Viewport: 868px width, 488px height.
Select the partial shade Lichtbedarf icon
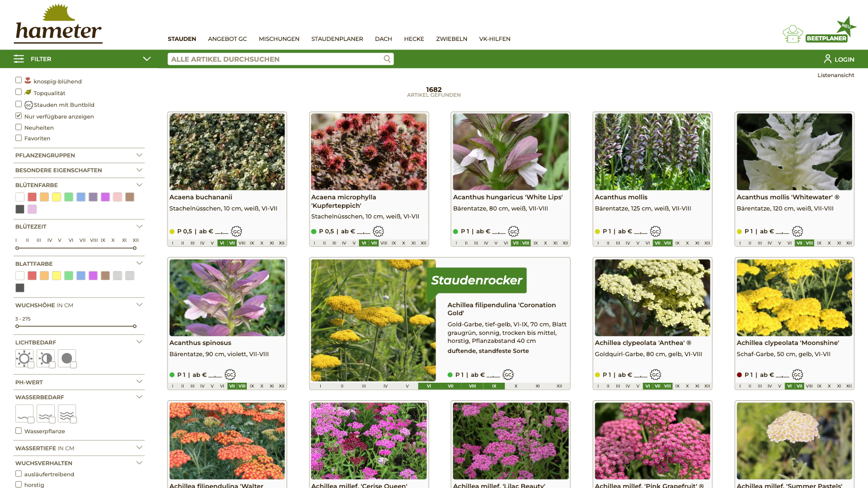45,358
